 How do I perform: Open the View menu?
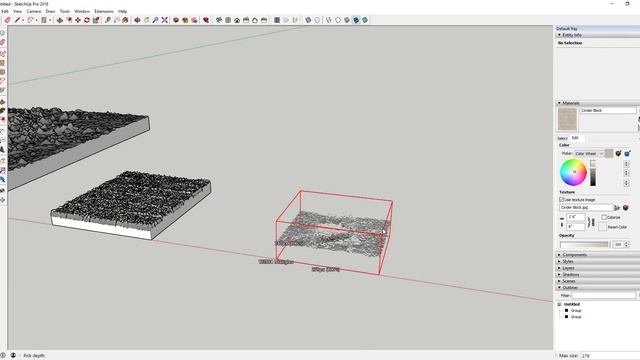18,11
